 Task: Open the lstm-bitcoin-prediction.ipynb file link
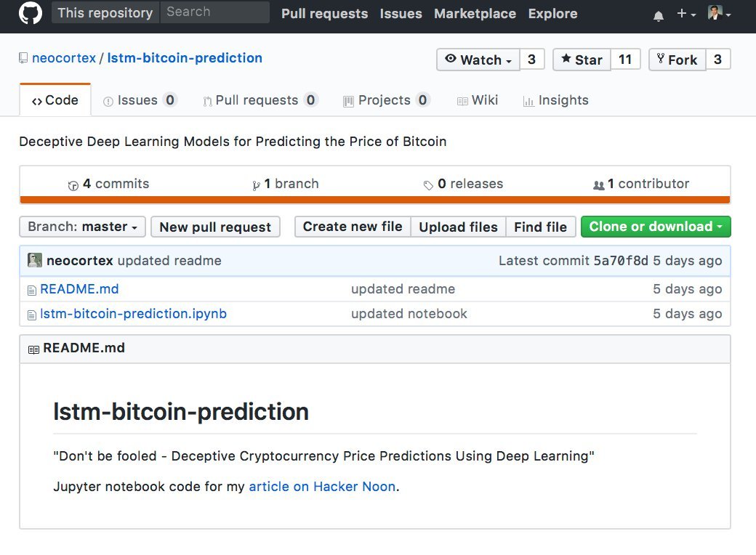click(x=133, y=314)
